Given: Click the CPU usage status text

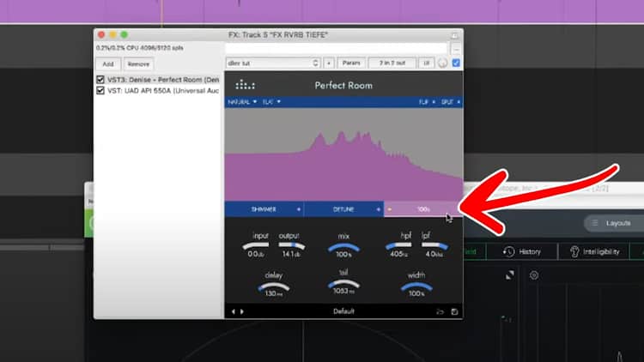Looking at the screenshot, I should point(140,48).
